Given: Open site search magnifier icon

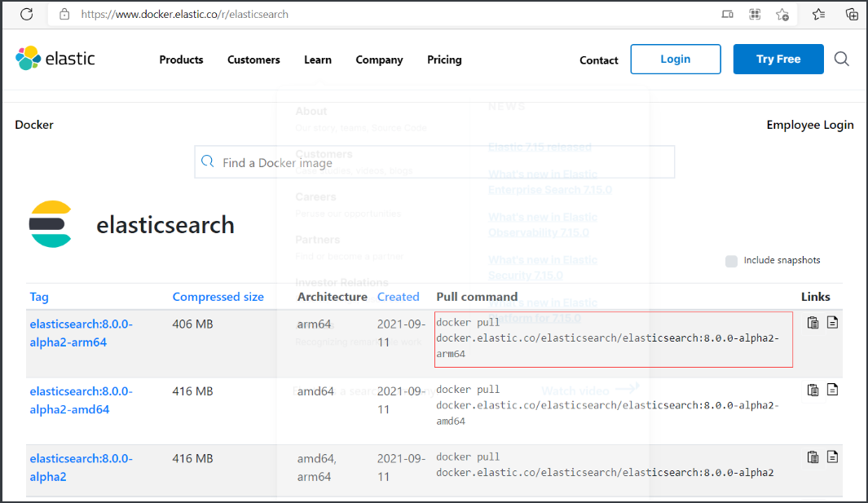Looking at the screenshot, I should point(841,59).
